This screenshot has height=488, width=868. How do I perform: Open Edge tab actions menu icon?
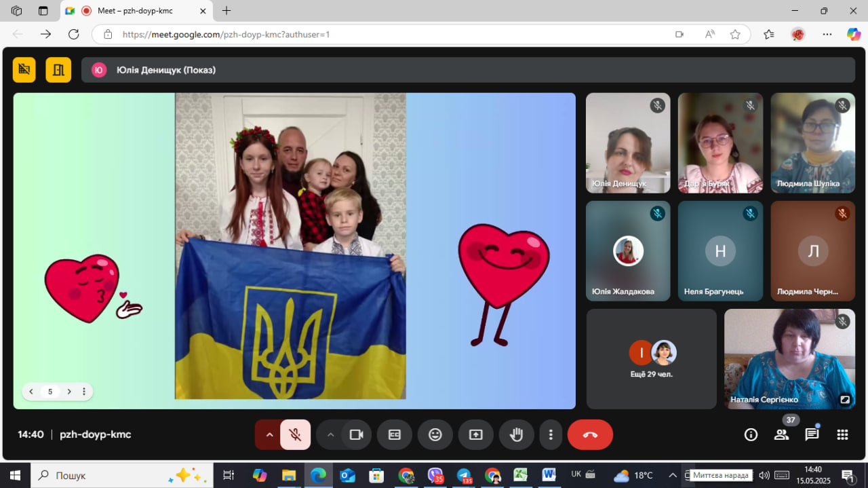[x=43, y=11]
